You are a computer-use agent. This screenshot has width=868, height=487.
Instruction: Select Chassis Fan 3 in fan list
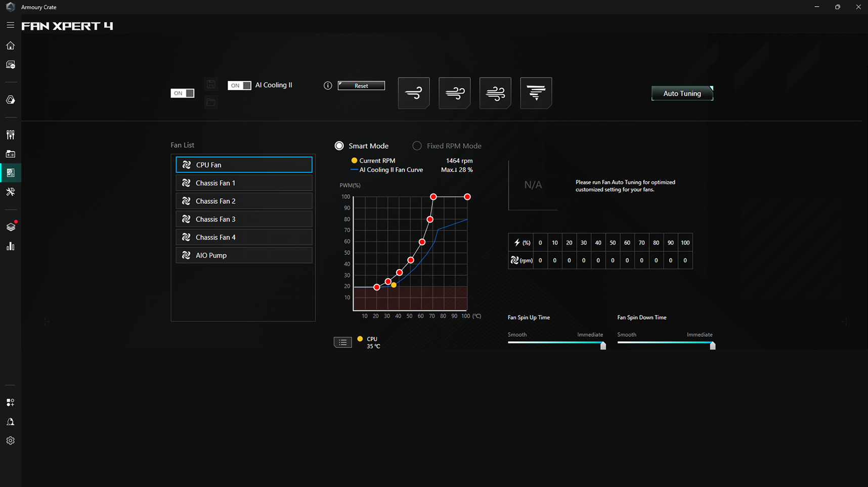tap(244, 219)
